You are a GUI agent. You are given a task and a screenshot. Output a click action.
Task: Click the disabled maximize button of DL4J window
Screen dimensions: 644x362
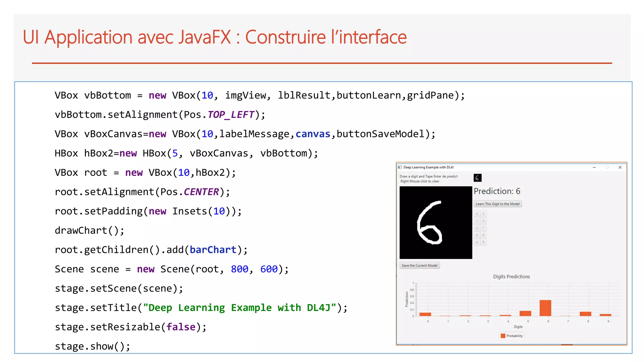coord(607,167)
